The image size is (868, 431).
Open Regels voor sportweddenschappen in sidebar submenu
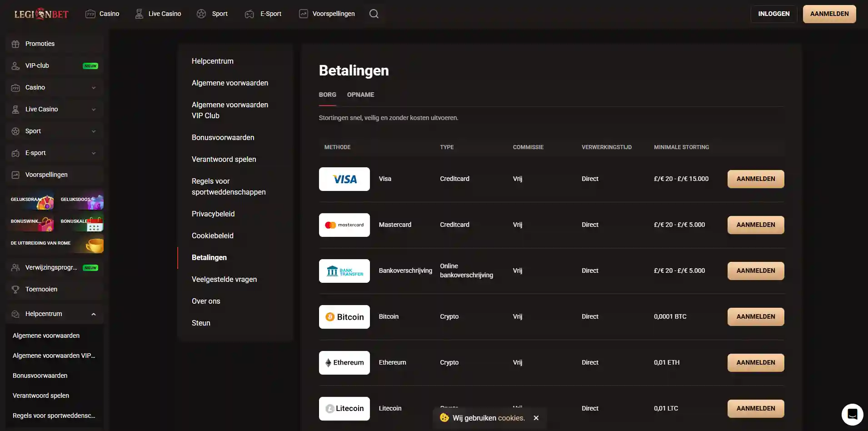54,416
